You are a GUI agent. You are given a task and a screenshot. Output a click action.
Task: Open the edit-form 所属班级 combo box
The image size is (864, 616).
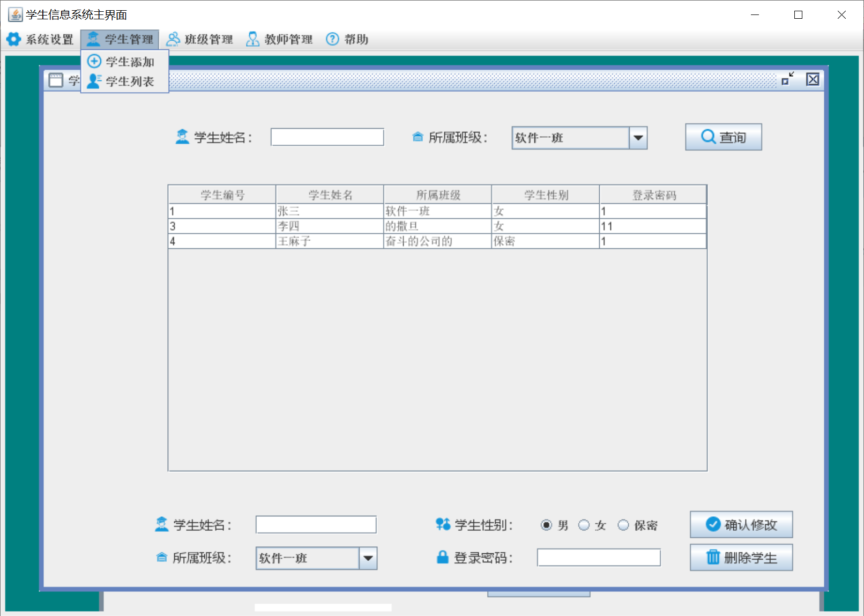316,558
